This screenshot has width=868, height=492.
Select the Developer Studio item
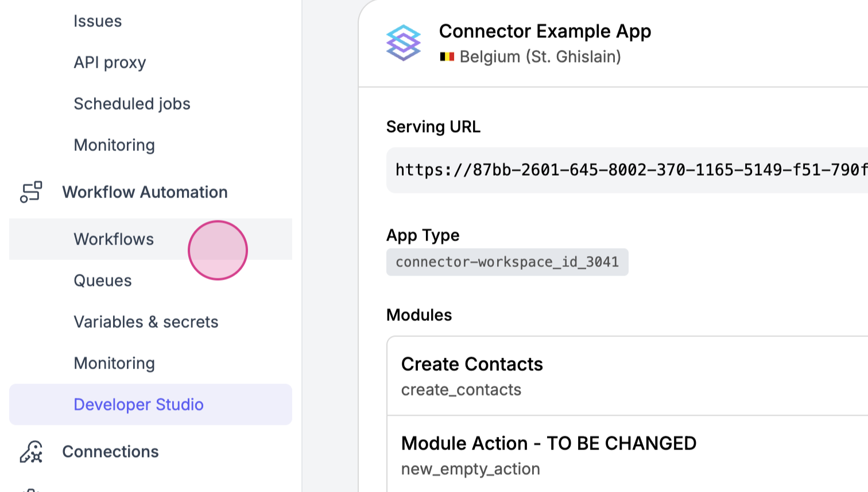coord(138,405)
